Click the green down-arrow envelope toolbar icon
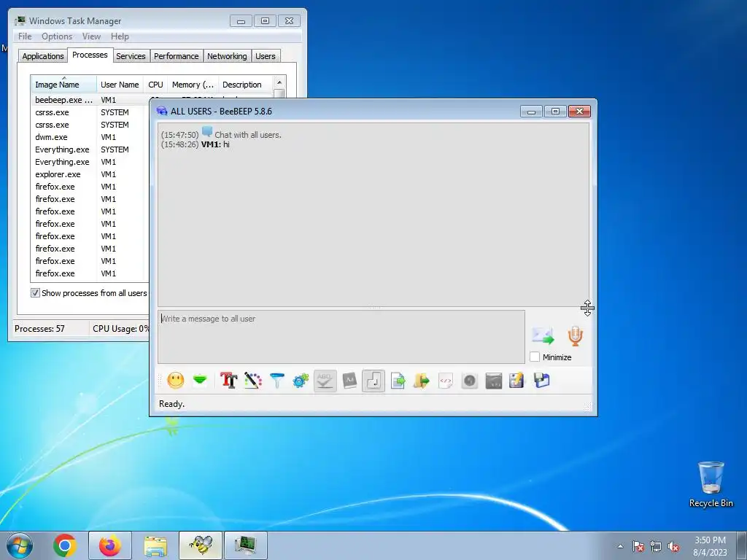The height and width of the screenshot is (560, 747). (200, 380)
